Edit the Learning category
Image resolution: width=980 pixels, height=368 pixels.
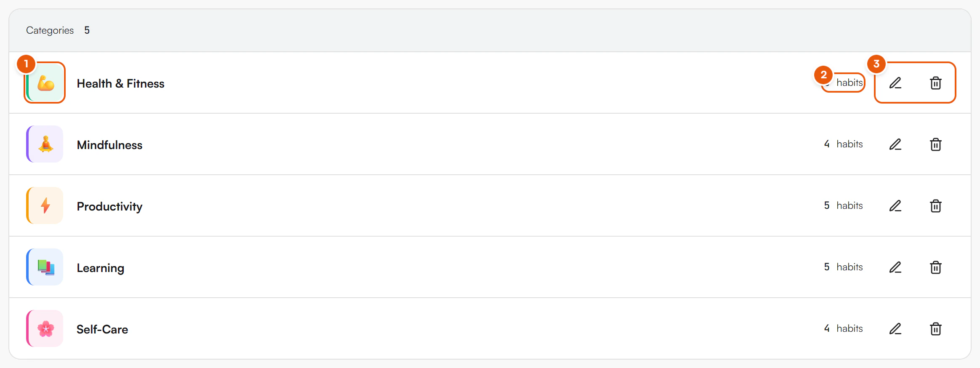[x=895, y=267]
